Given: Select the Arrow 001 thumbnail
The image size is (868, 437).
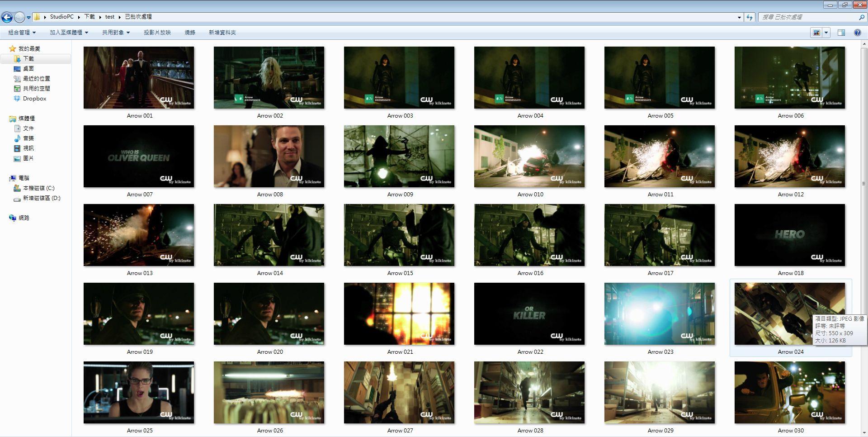Looking at the screenshot, I should coord(139,77).
